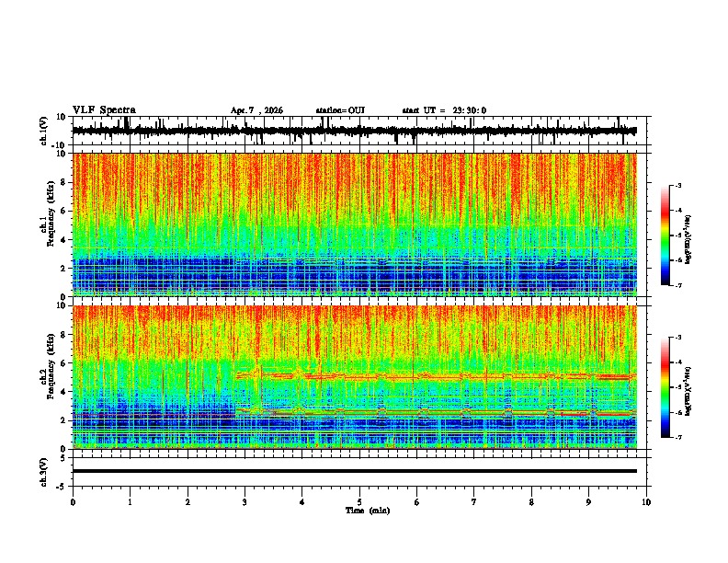
Task: Click time axis tick label "5"
Action: click(359, 502)
